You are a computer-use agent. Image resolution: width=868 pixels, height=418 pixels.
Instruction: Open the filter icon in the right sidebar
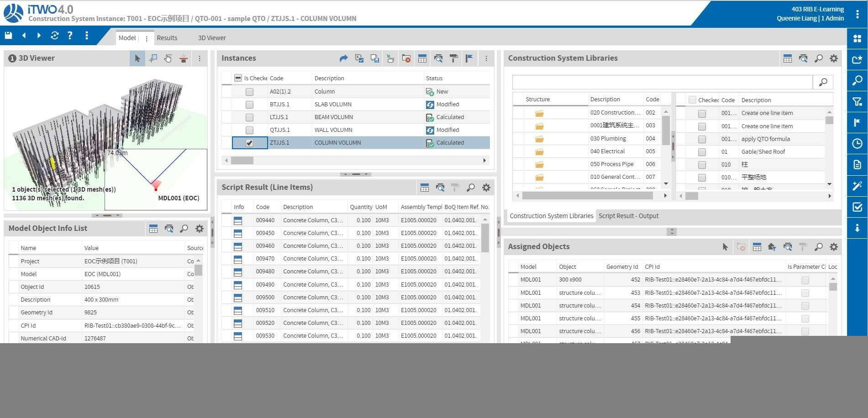[x=857, y=102]
